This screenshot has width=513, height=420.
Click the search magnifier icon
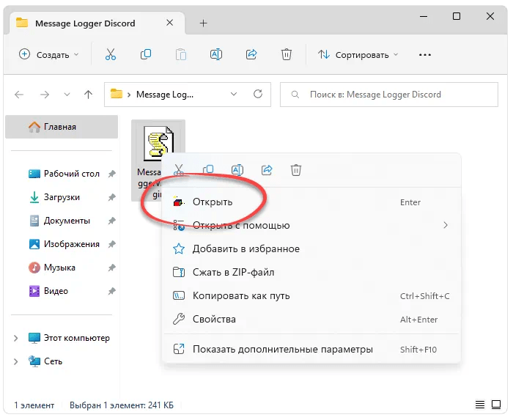[295, 95]
